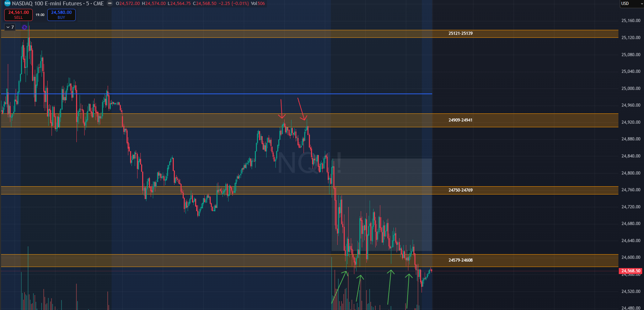Click the close value C24,568.50
This screenshot has height=310, width=644.
(205, 4)
